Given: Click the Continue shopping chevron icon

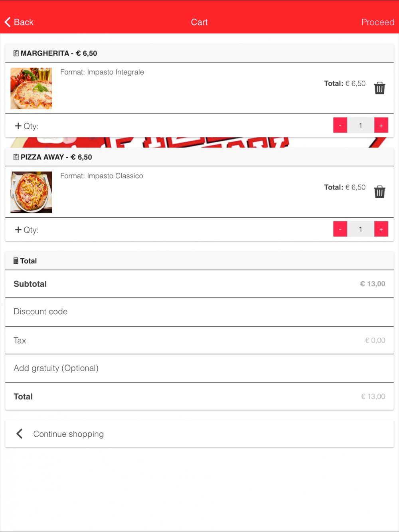Looking at the screenshot, I should pos(20,433).
